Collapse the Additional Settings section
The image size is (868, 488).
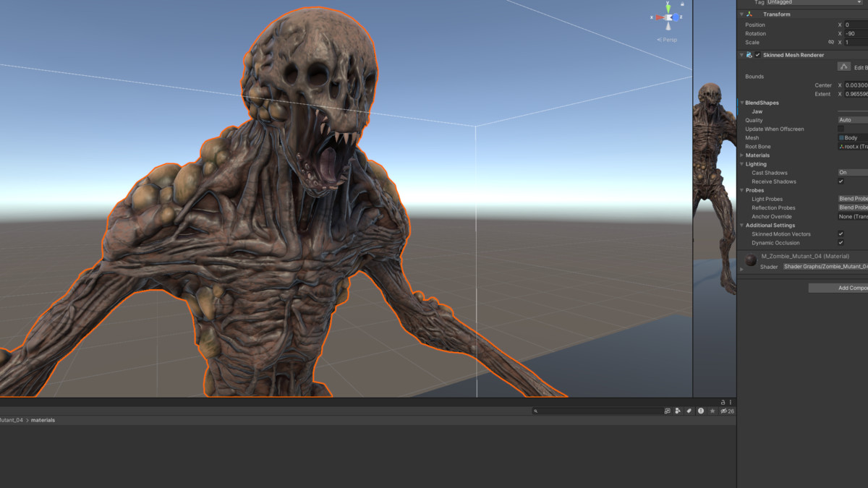(x=741, y=226)
